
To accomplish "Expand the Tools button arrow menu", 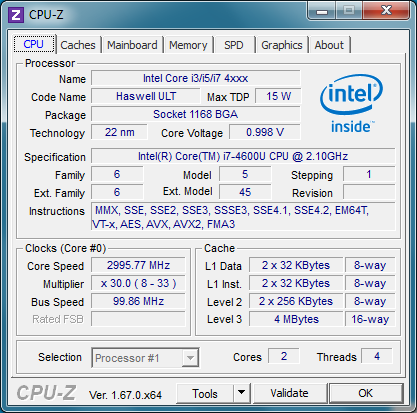I will click(x=242, y=393).
